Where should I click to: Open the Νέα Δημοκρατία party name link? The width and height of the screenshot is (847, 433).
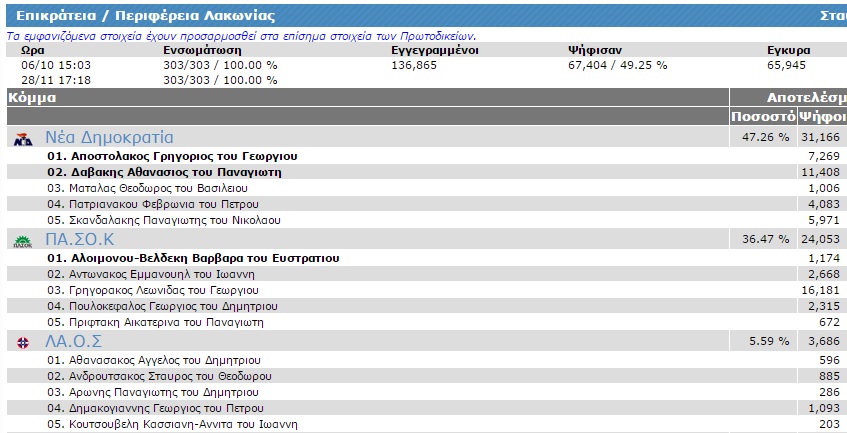point(109,138)
